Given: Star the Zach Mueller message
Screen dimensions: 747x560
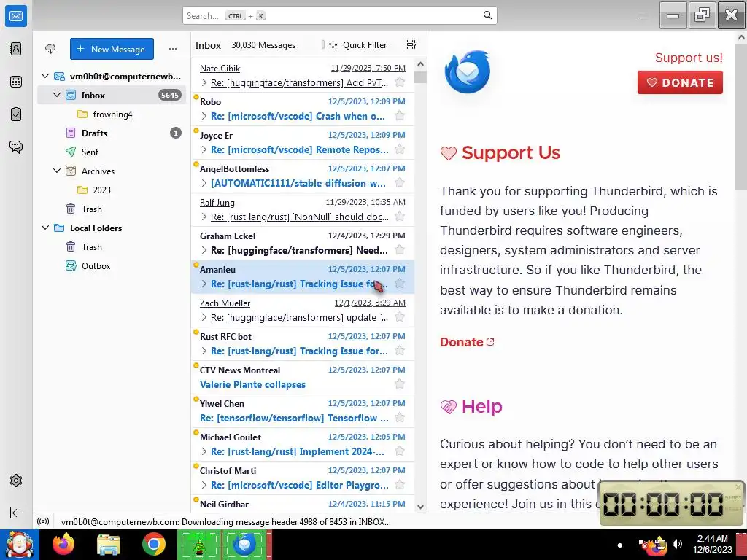Looking at the screenshot, I should [x=400, y=317].
